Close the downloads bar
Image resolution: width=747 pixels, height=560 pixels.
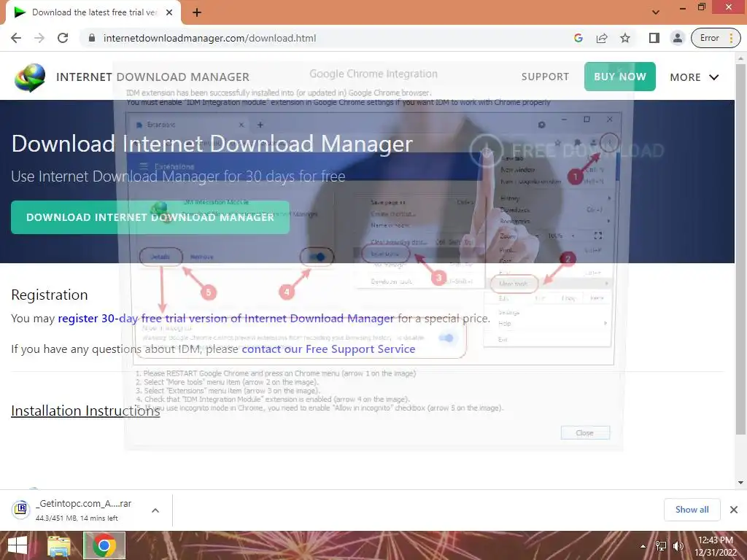[x=734, y=510]
